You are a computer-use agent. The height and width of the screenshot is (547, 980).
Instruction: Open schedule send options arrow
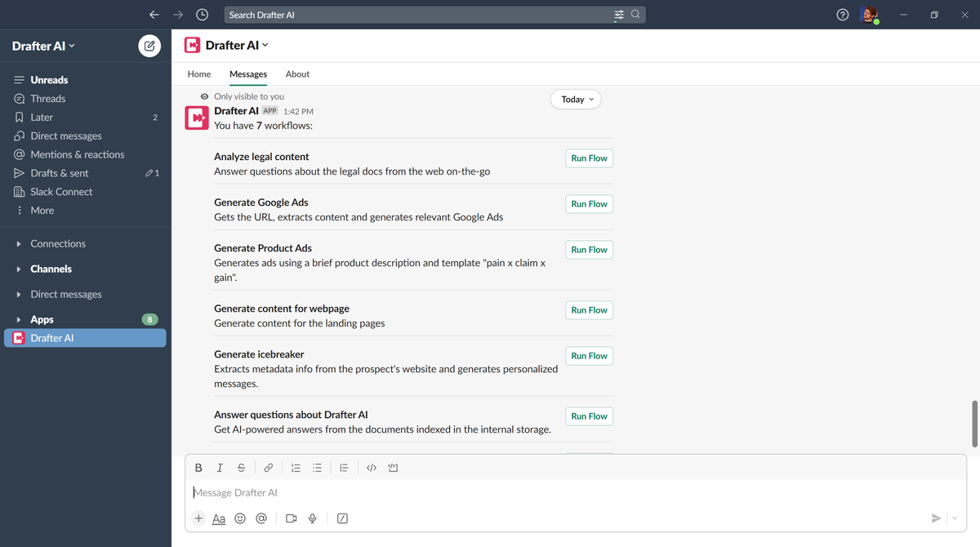click(954, 518)
